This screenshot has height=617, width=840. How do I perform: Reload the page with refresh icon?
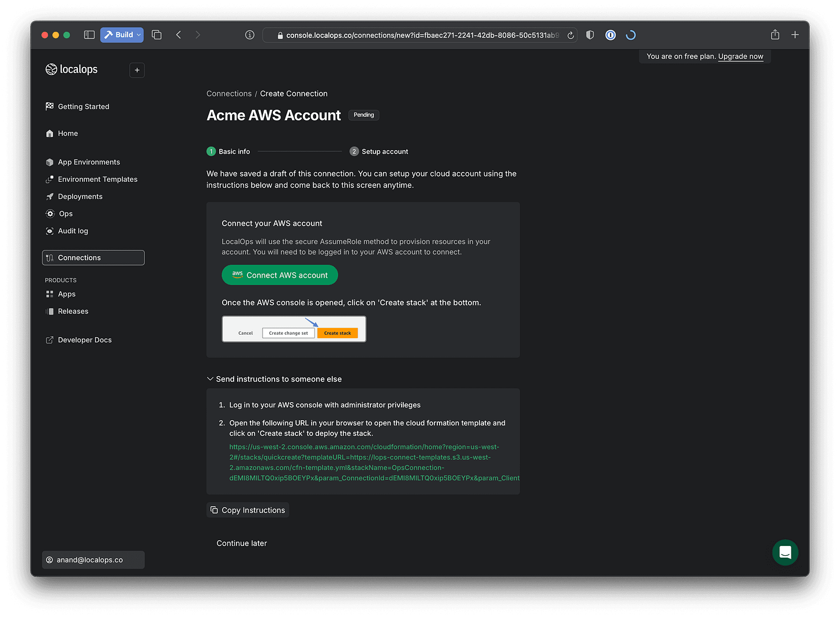571,35
